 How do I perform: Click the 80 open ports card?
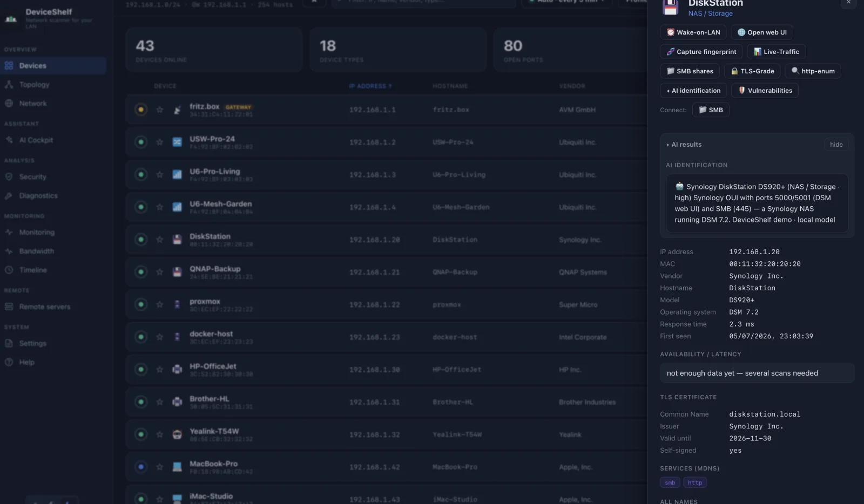pos(570,50)
